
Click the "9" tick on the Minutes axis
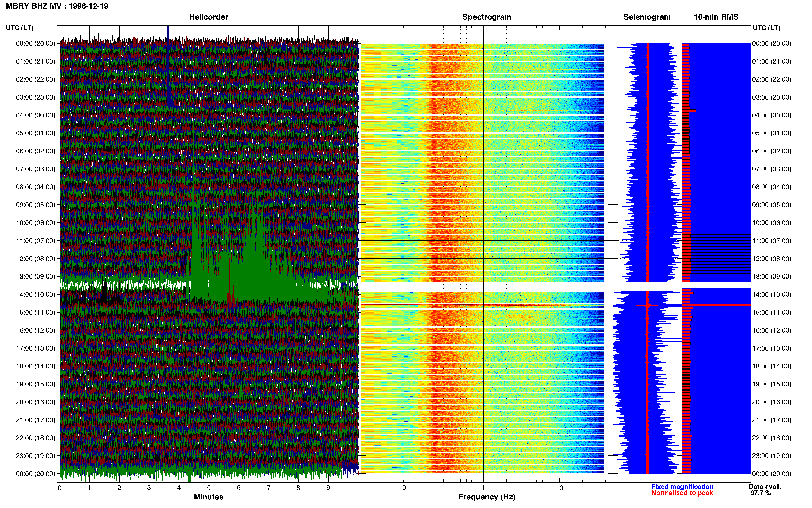click(328, 488)
